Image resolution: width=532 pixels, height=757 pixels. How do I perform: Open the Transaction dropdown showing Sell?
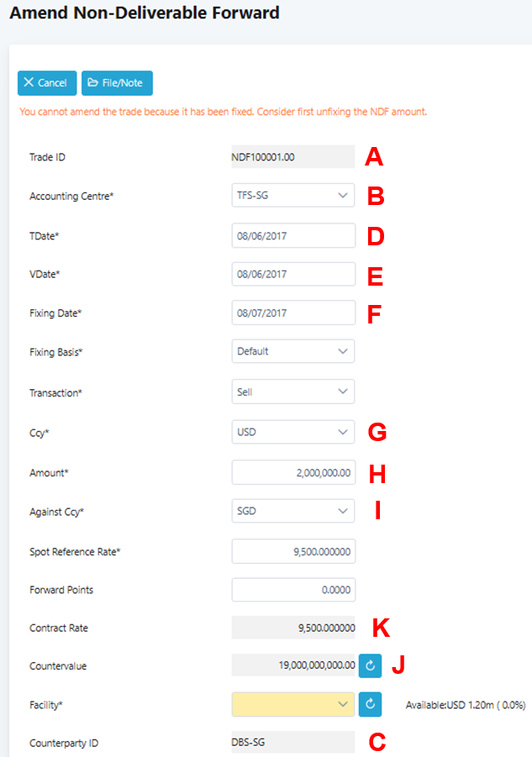292,392
